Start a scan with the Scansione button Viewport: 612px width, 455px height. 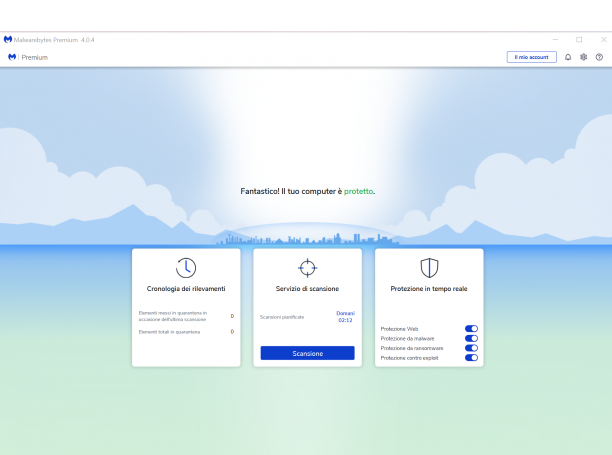click(x=308, y=353)
